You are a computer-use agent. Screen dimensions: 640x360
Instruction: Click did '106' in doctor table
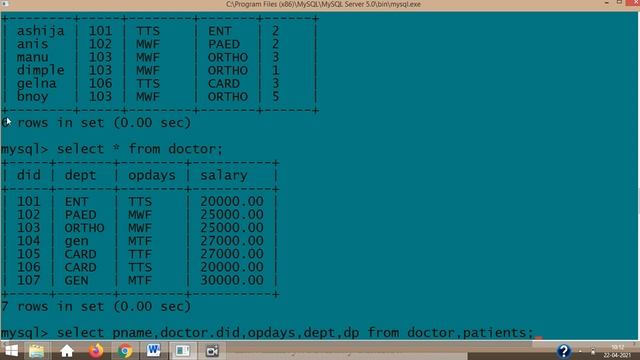[29, 267]
